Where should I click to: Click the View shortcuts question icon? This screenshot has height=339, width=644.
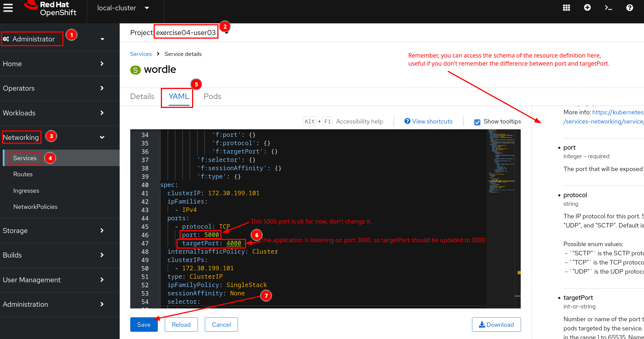click(407, 121)
